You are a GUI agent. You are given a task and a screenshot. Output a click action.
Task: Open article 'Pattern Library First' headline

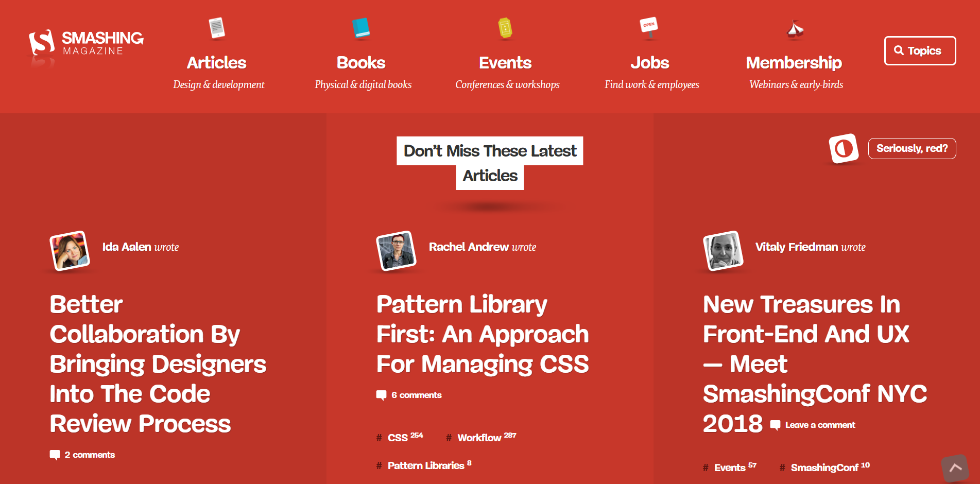click(483, 334)
